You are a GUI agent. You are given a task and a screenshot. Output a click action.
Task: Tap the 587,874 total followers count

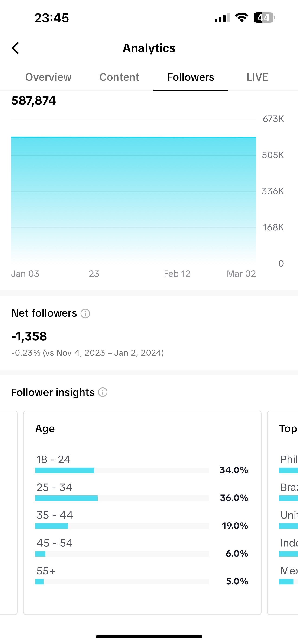coord(33,101)
